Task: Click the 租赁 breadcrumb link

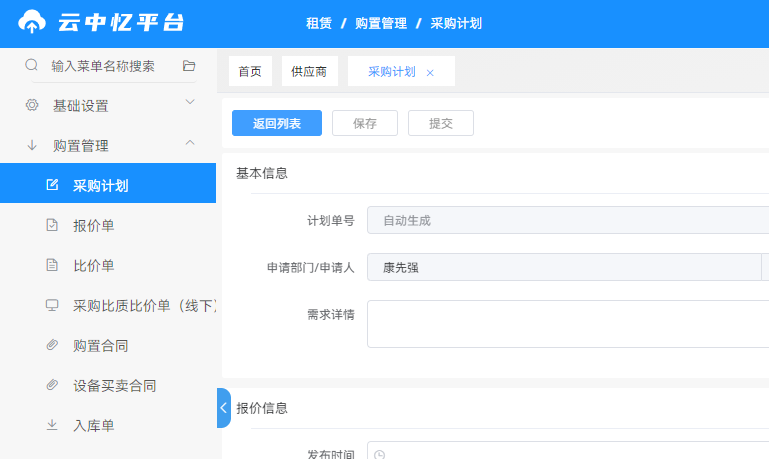Action: tap(319, 23)
